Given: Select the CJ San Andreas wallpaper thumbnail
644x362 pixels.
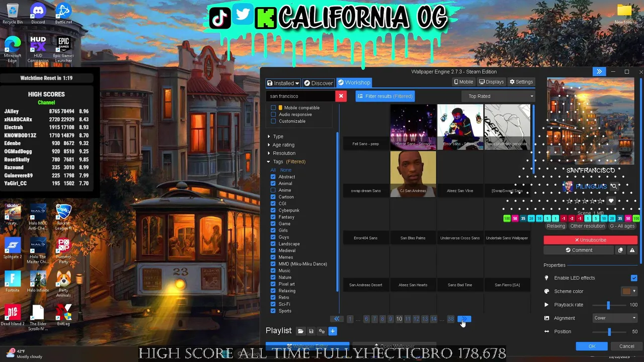Looking at the screenshot, I should point(413,174).
